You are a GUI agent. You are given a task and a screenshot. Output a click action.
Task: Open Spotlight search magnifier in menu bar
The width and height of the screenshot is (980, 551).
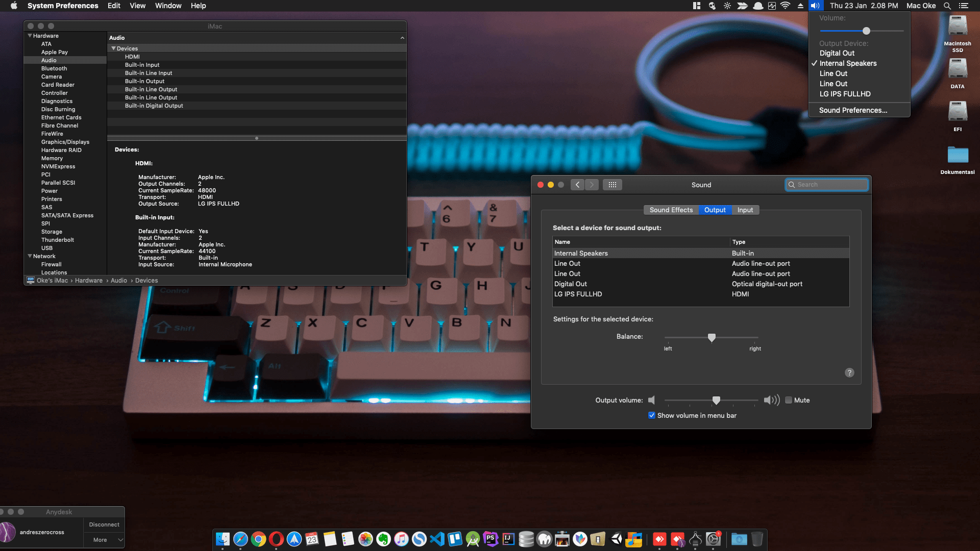pos(947,6)
